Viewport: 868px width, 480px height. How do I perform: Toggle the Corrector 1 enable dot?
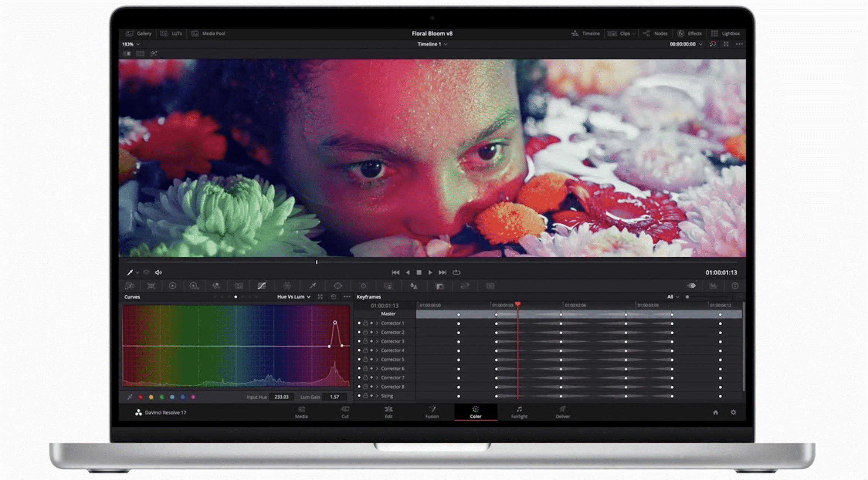(x=359, y=323)
